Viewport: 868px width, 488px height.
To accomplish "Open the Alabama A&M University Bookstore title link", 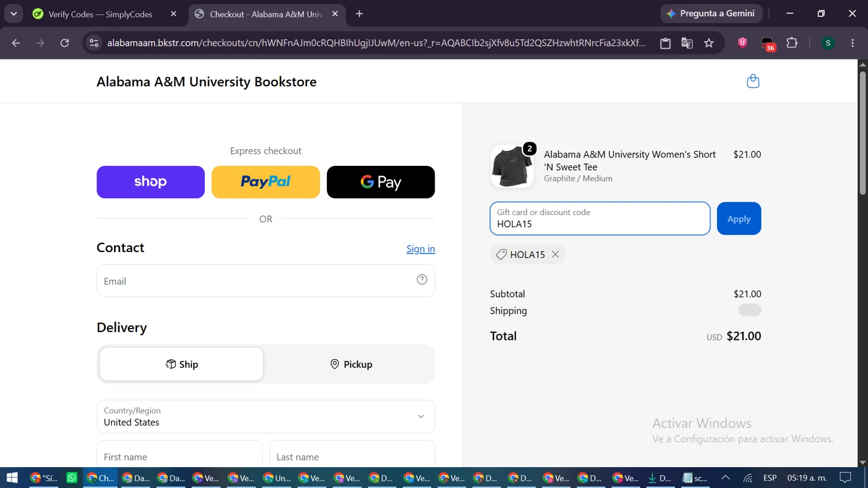I will (x=207, y=82).
